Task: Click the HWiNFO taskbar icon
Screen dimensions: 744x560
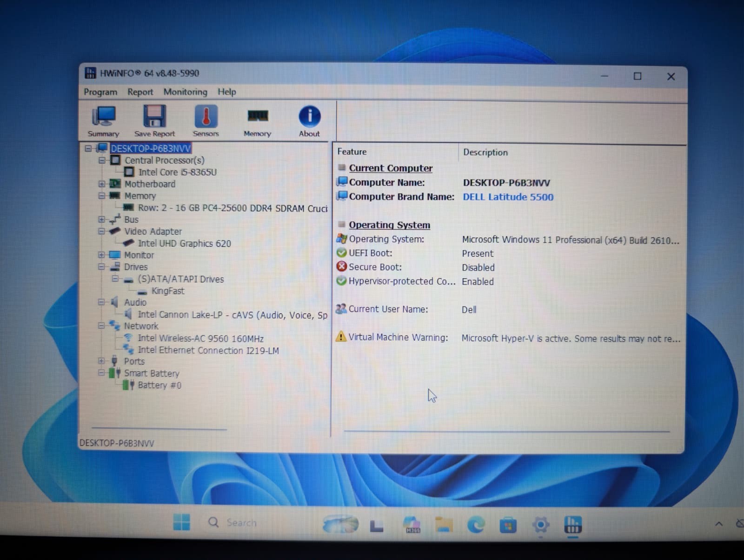Action: pyautogui.click(x=572, y=526)
